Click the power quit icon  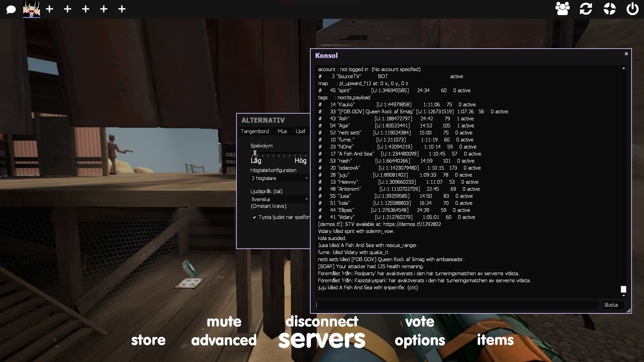click(633, 9)
